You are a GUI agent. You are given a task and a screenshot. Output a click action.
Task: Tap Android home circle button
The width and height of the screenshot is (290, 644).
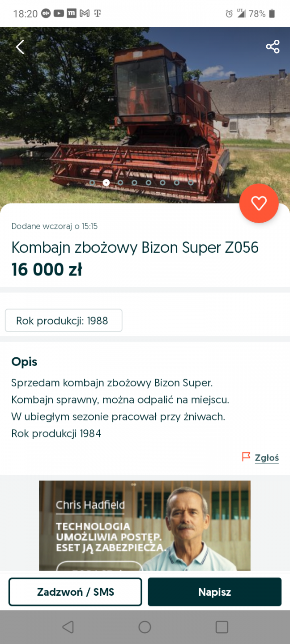pyautogui.click(x=145, y=627)
